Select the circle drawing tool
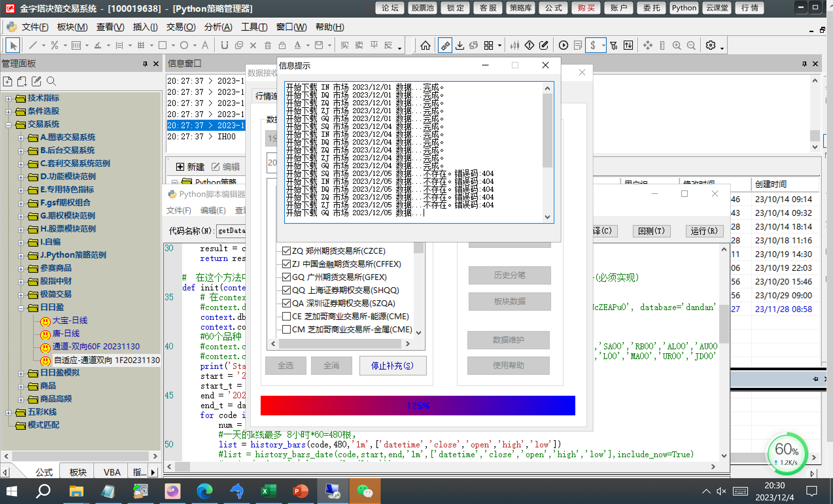 pos(184,45)
